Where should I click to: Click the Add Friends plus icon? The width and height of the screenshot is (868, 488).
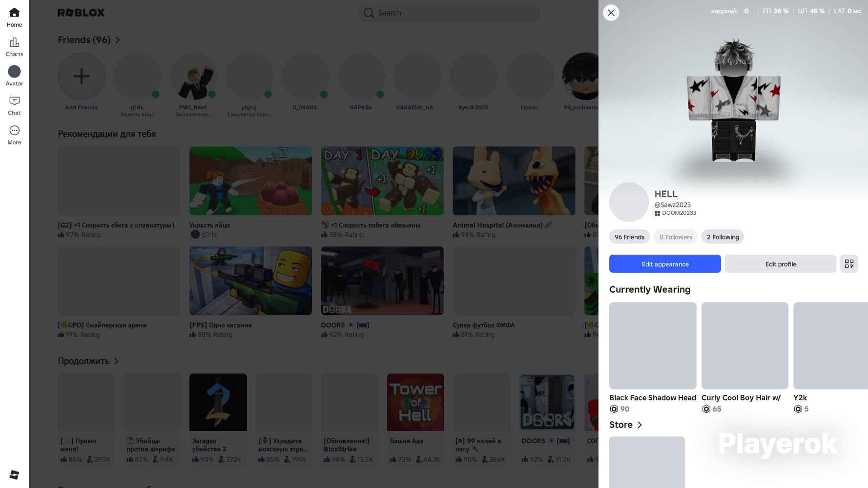(x=82, y=76)
